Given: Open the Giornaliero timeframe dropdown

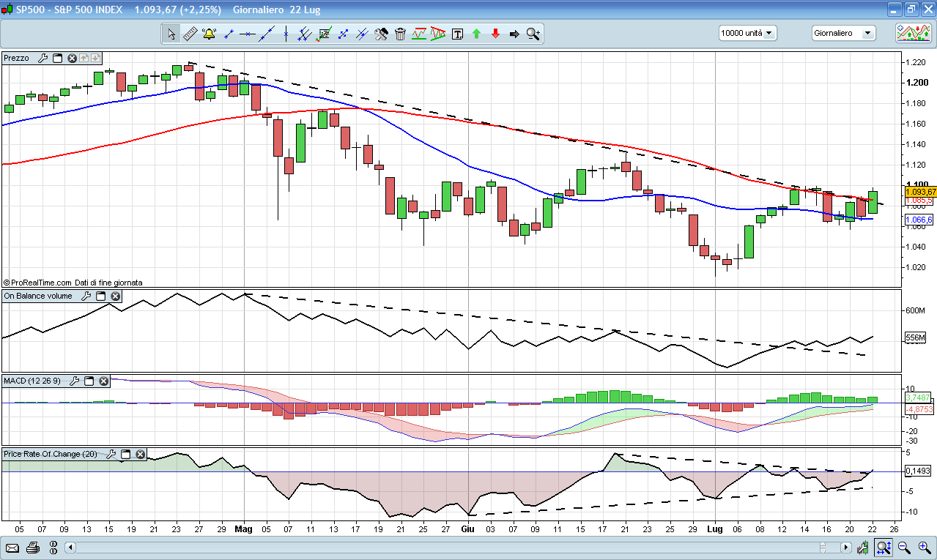Looking at the screenshot, I should (x=844, y=33).
